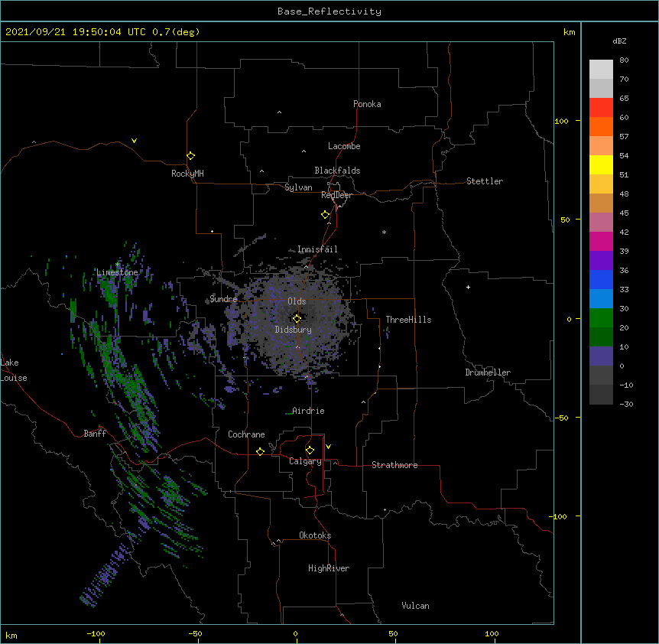This screenshot has height=644, width=659.
Task: Click the Blackfalds city label
Action: pos(337,171)
